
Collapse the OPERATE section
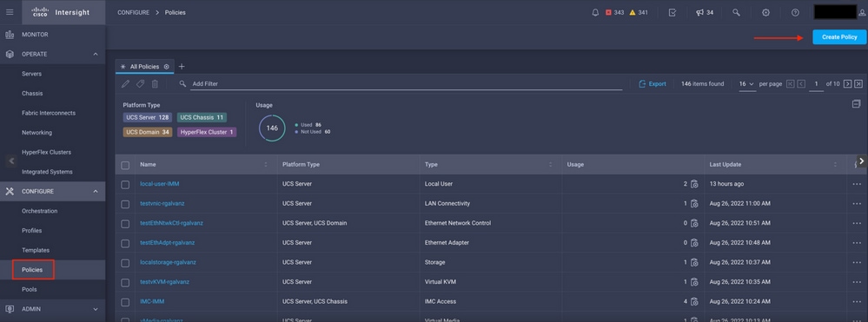click(x=96, y=54)
